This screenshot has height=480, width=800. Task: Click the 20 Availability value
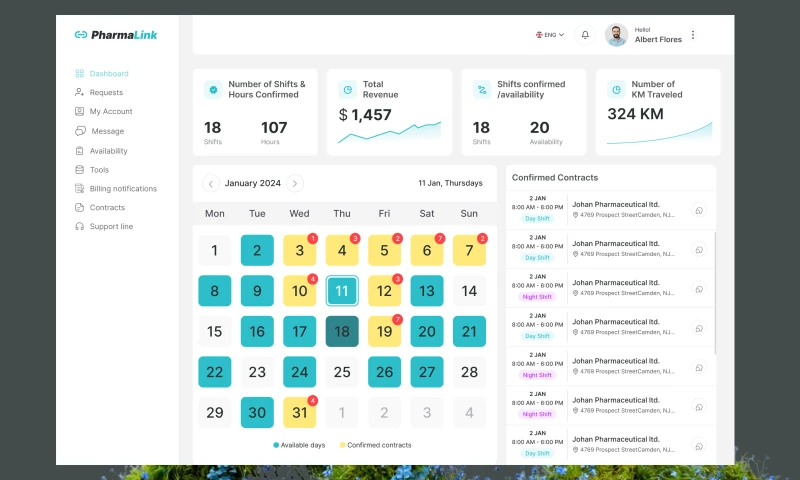tap(539, 128)
